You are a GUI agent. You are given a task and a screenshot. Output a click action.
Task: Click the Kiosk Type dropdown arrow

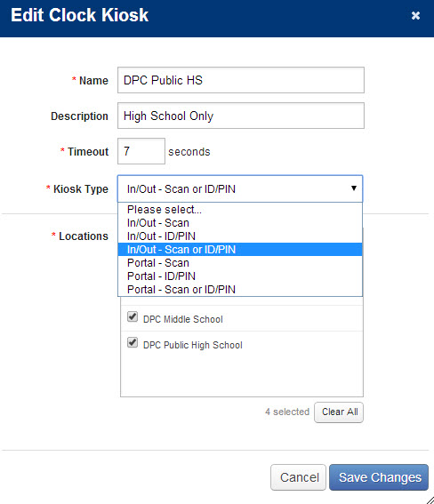(354, 188)
